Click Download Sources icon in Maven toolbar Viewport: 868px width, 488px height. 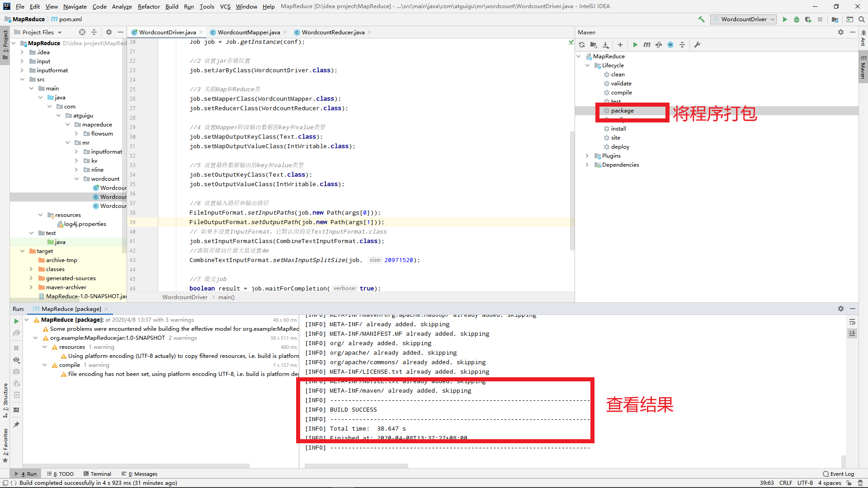click(x=606, y=45)
